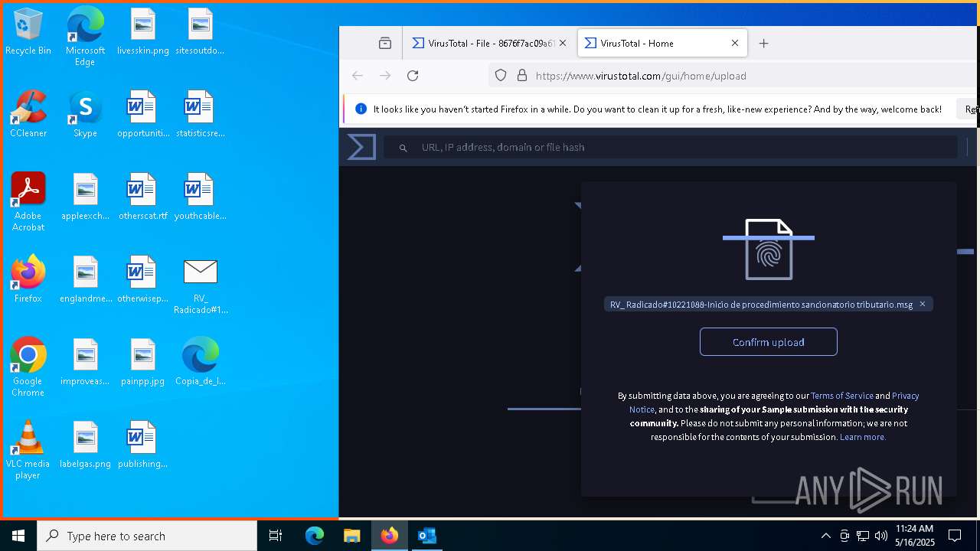
Task: Open VLC media player desktop shortcut
Action: click(x=28, y=450)
